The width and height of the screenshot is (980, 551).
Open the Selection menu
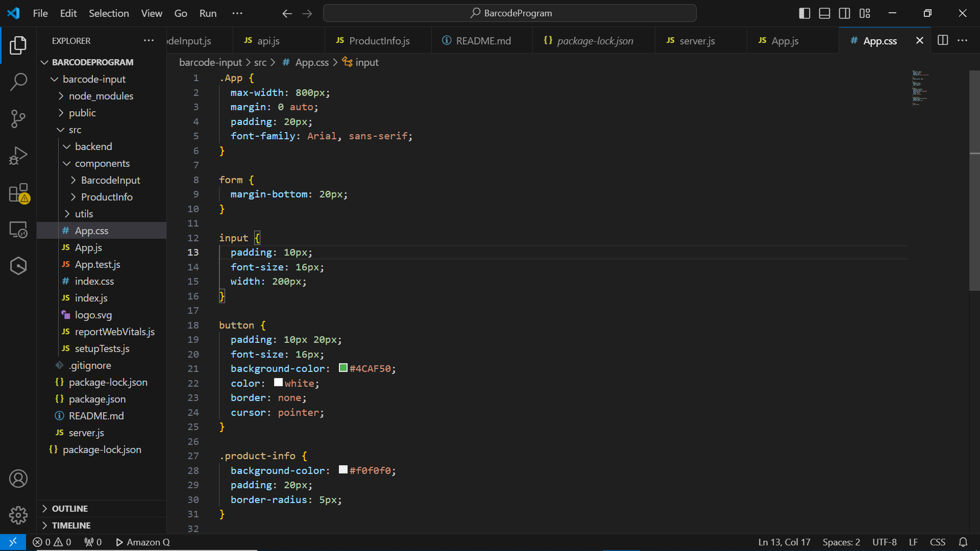coord(109,13)
